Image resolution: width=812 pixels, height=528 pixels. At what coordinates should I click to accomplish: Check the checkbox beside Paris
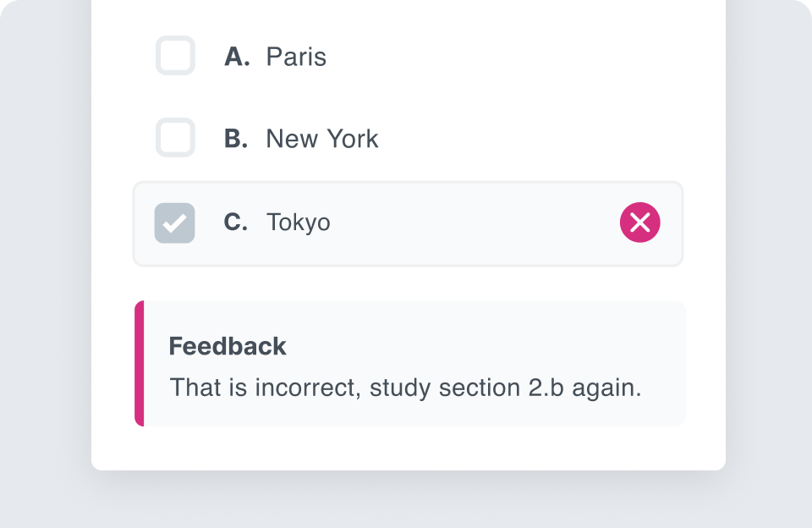(x=175, y=57)
